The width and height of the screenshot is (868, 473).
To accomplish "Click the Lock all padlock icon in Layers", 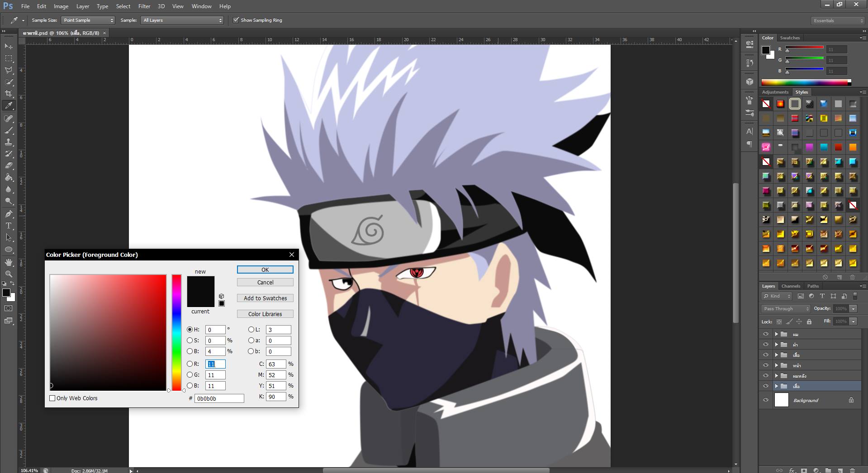I will pos(809,322).
